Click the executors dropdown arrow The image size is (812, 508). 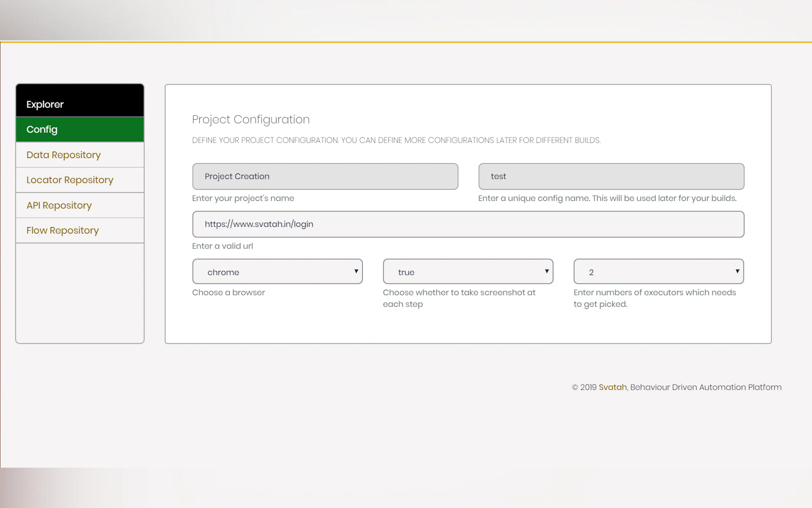tap(737, 271)
